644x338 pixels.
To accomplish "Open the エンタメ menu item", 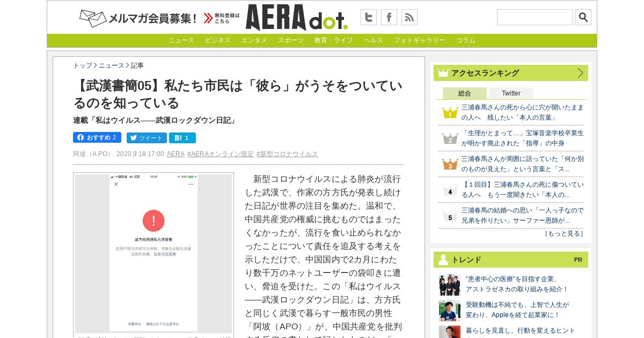I will [x=254, y=41].
